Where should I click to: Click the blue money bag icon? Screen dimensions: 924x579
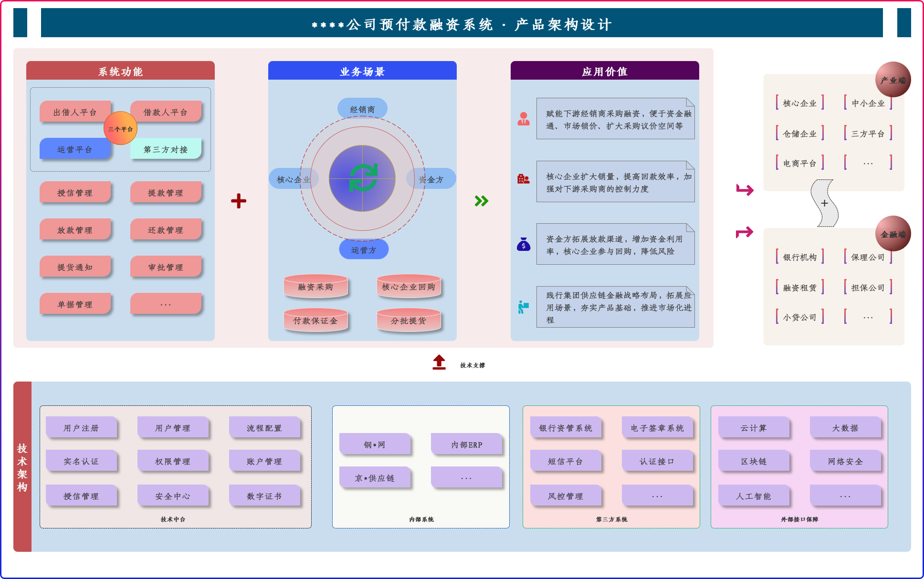point(524,244)
